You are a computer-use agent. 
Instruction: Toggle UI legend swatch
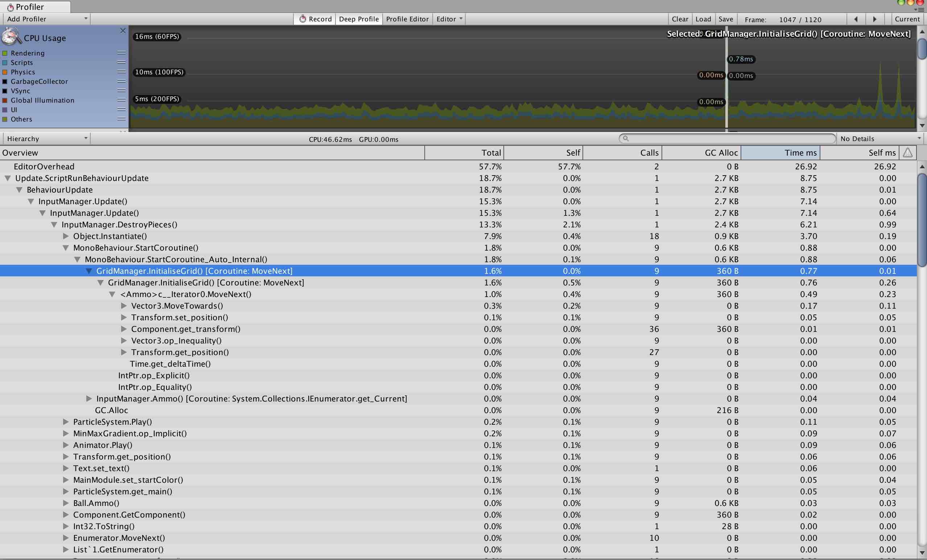pos(5,110)
